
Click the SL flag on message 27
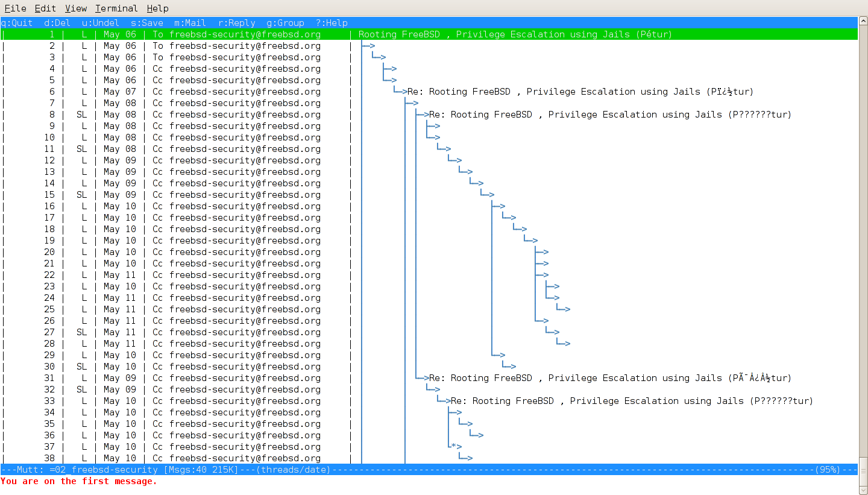pos(82,332)
